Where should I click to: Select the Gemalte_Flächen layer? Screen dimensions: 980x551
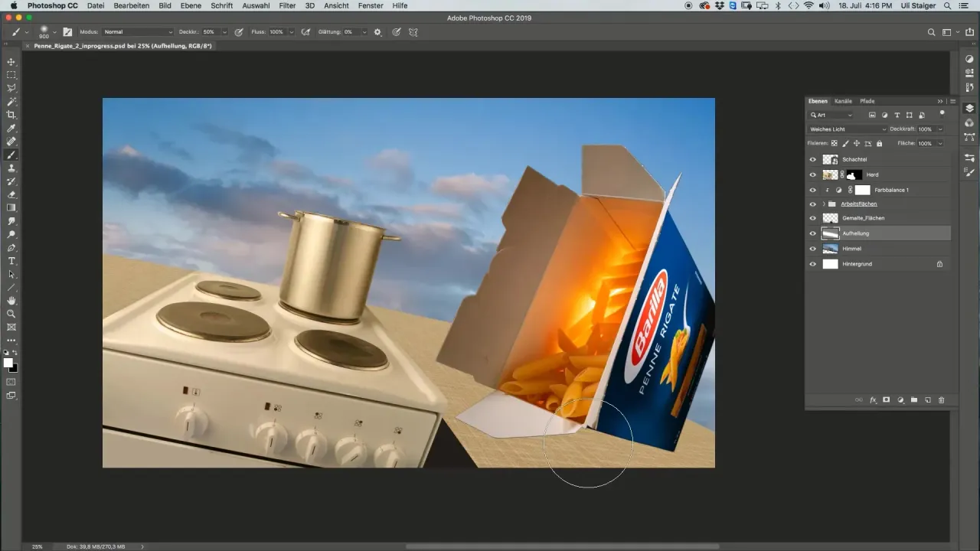point(863,218)
